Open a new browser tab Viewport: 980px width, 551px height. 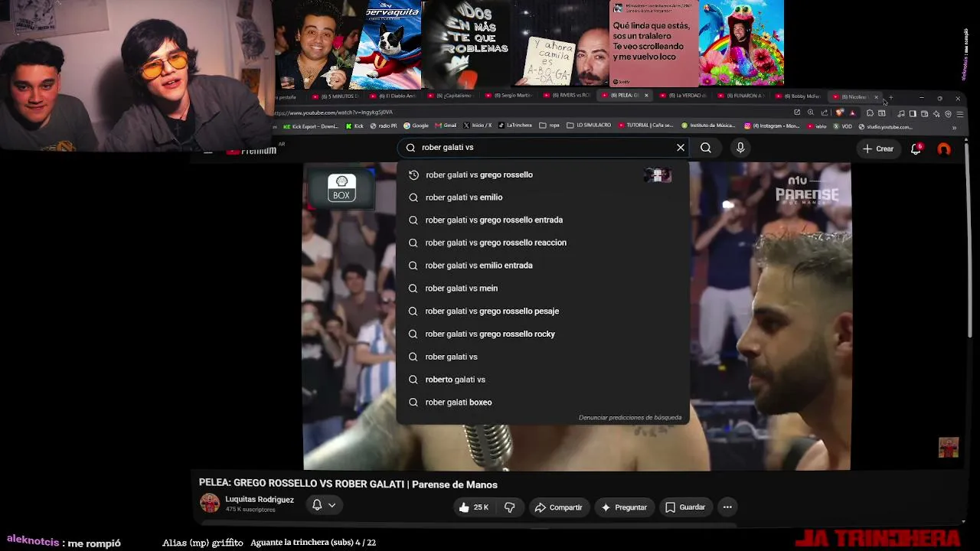coord(890,97)
